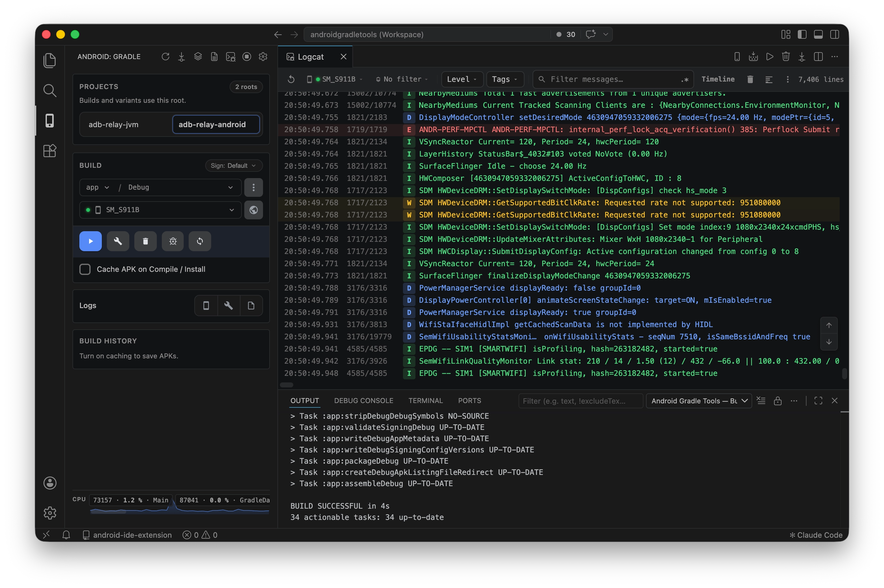Close the Logcat tab
This screenshot has height=588, width=884.
[x=343, y=57]
